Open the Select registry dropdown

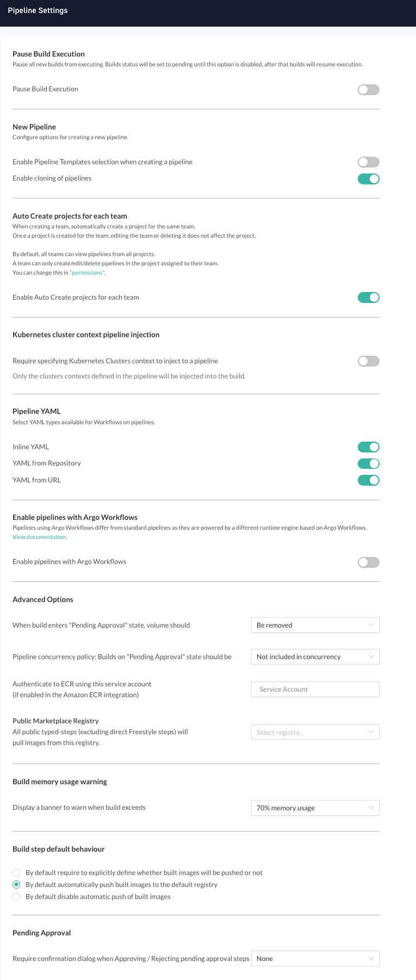315,732
